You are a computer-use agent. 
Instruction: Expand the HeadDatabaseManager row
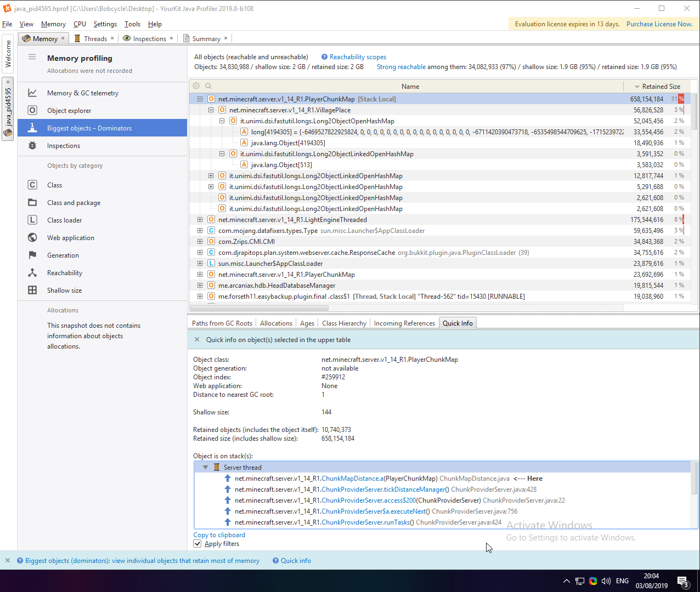pyautogui.click(x=200, y=286)
